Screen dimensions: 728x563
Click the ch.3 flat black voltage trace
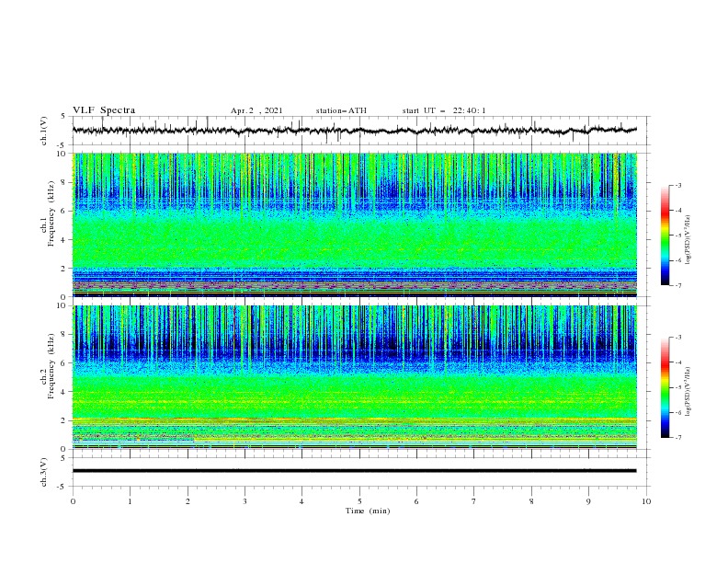click(x=355, y=471)
